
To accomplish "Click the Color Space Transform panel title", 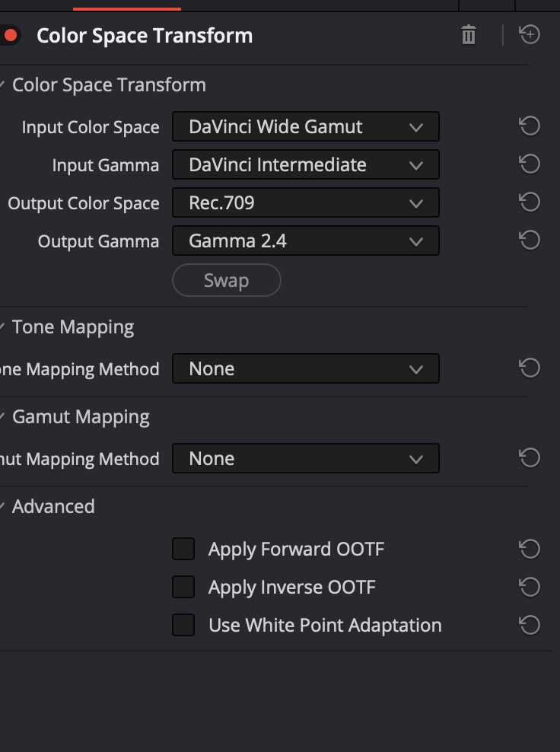I will [x=145, y=36].
